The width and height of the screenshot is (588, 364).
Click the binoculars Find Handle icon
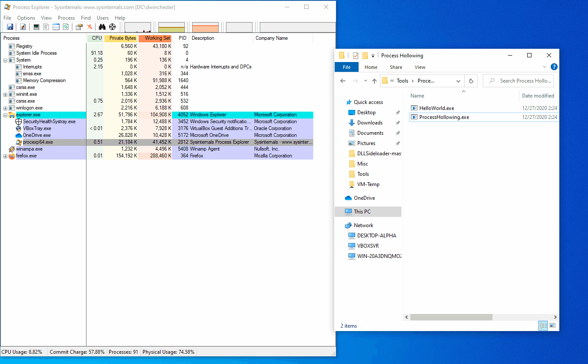[102, 27]
